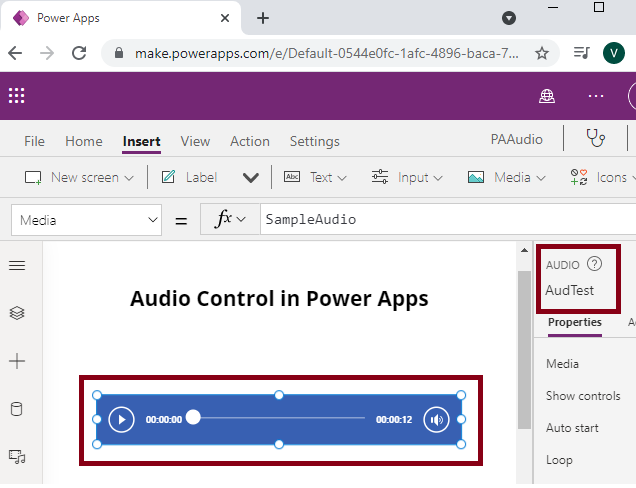
Task: Mute the audio with speaker icon
Action: (436, 419)
